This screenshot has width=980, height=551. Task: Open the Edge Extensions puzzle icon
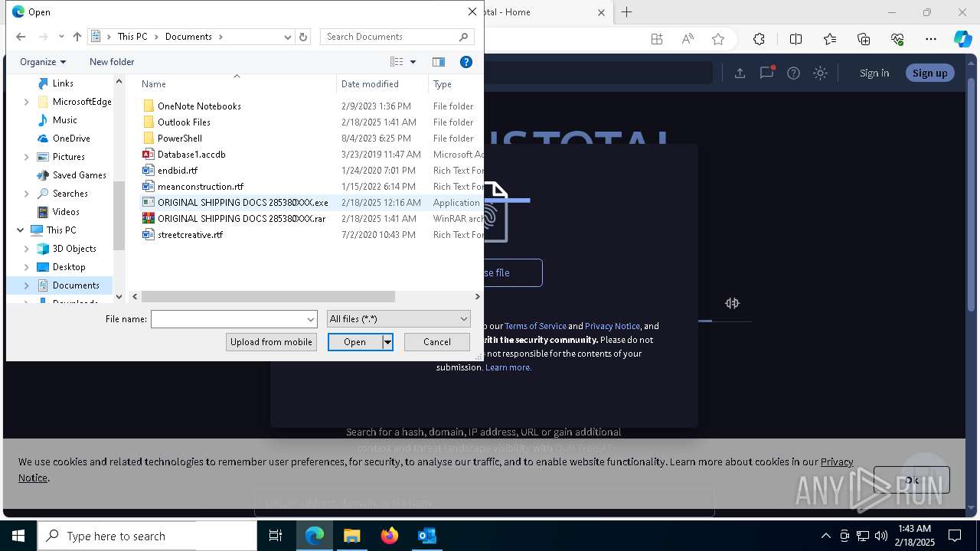tap(759, 39)
